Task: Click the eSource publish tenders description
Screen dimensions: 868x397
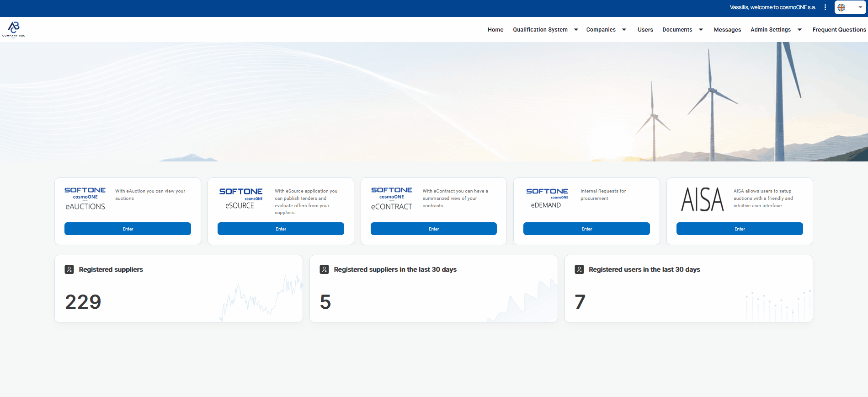Action: point(306,202)
